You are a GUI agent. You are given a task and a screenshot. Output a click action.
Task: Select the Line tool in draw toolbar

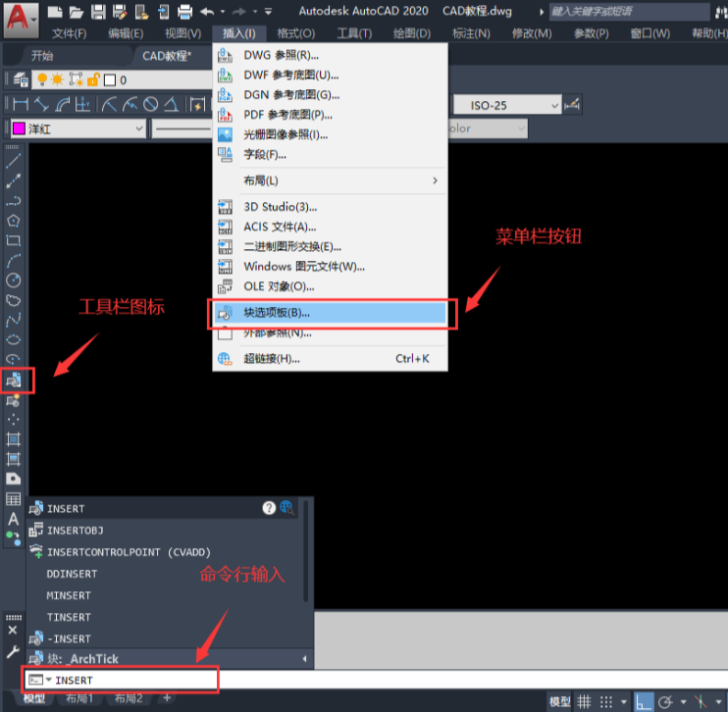tap(14, 161)
